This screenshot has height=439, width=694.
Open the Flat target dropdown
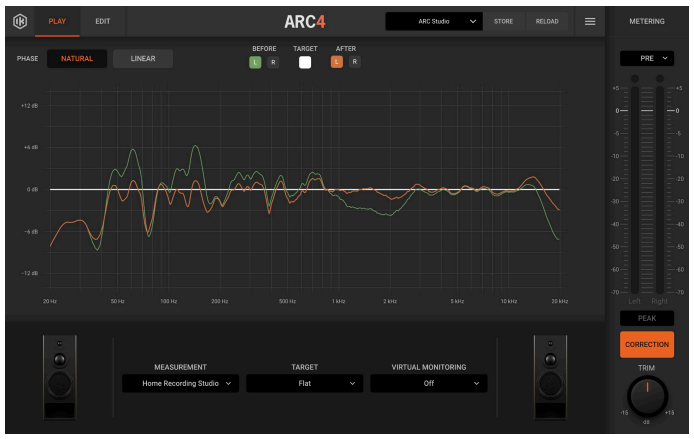coord(304,383)
